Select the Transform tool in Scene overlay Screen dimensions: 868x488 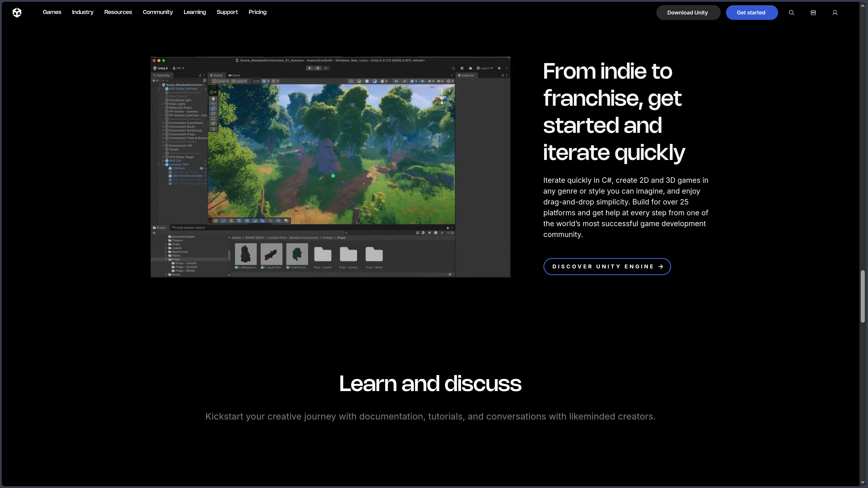[213, 124]
